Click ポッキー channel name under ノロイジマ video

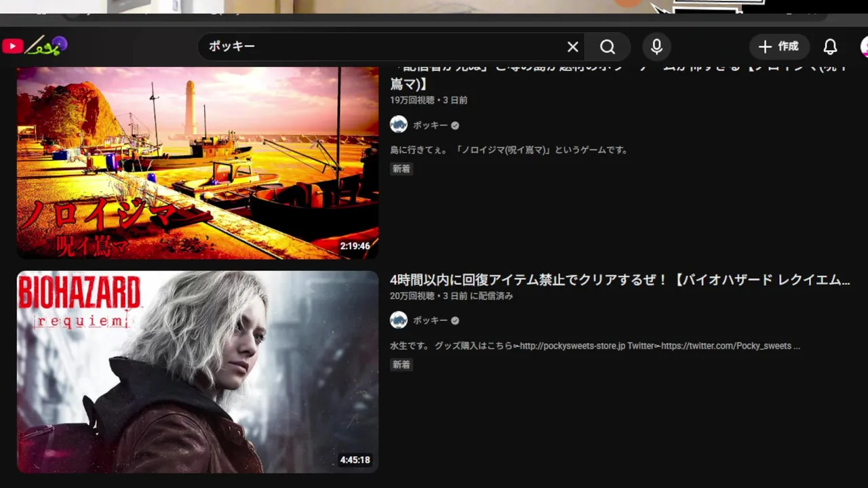(430, 125)
